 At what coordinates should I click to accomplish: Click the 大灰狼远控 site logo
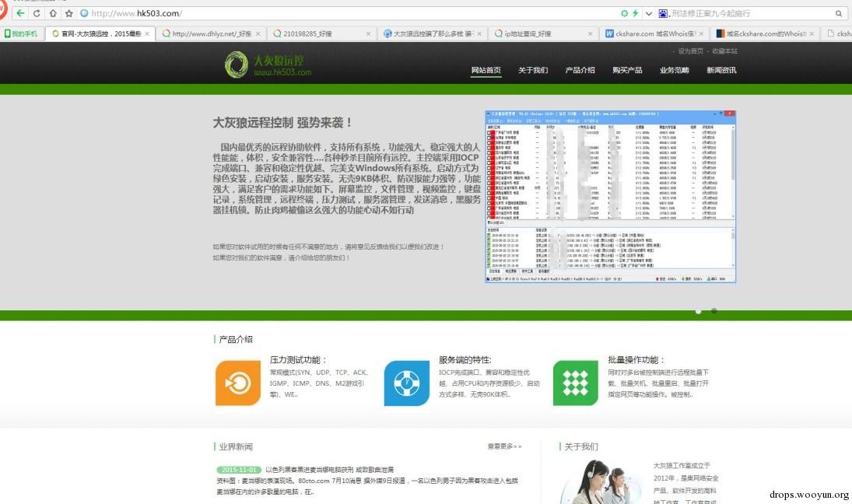click(268, 65)
